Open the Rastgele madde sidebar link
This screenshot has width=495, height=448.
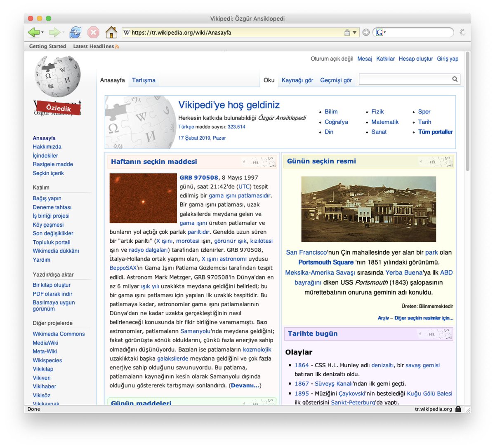click(53, 164)
